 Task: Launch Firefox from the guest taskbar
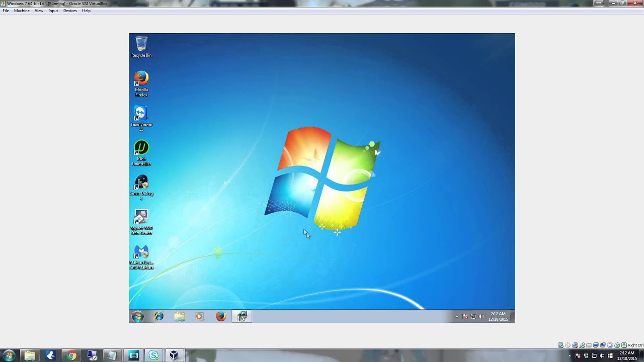click(221, 316)
